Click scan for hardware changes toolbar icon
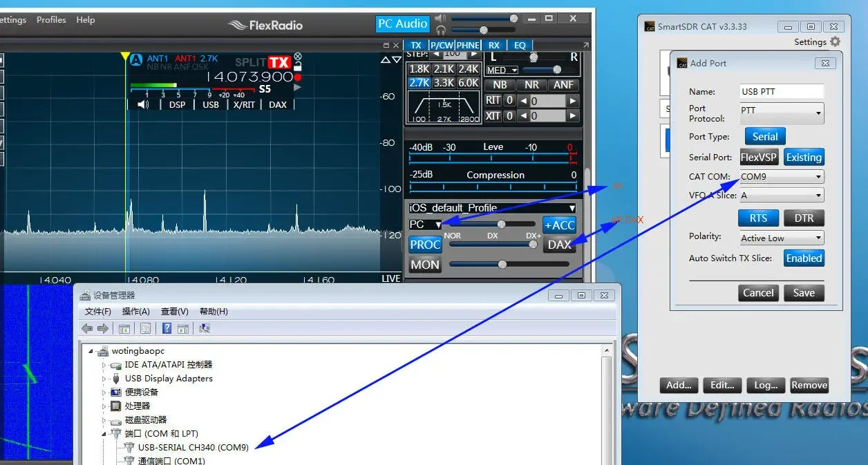 205,329
